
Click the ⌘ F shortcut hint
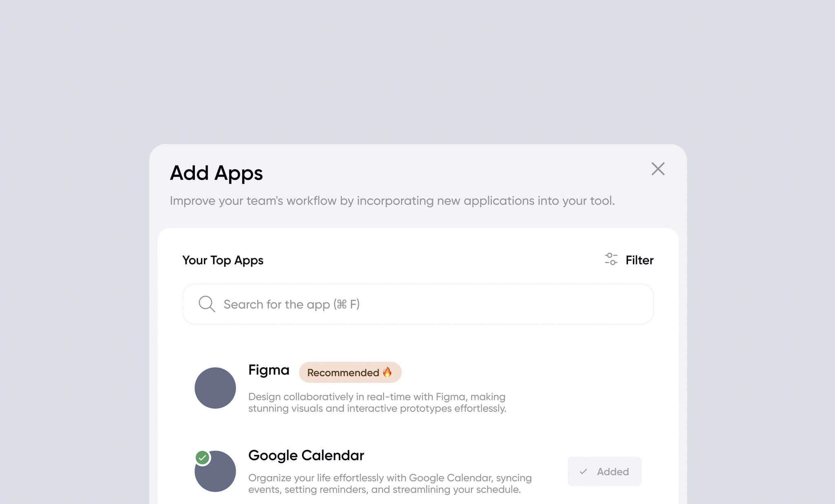click(x=347, y=304)
